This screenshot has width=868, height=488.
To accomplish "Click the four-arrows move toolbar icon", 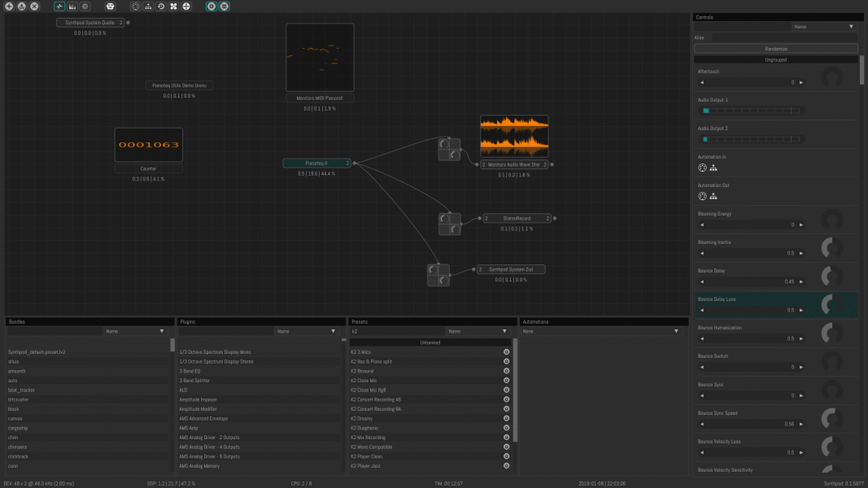I will tap(186, 6).
